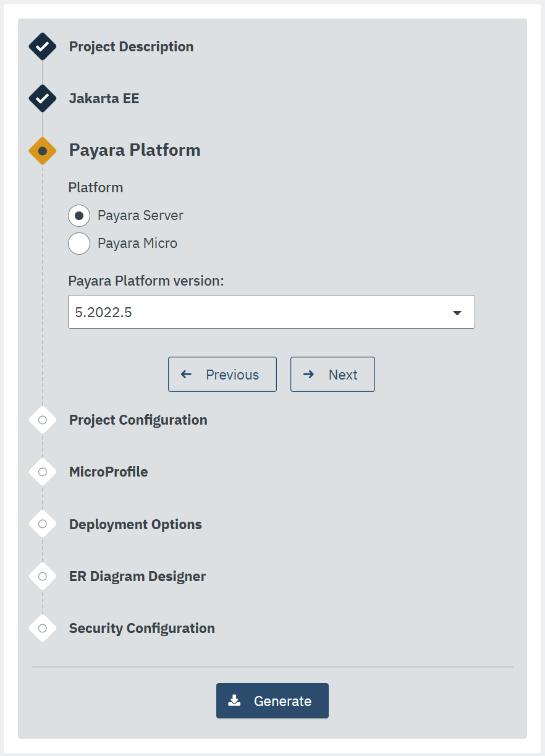Screen dimensions: 545x756
Task: Click the MicroProfile step diamond icon
Action: (42, 472)
